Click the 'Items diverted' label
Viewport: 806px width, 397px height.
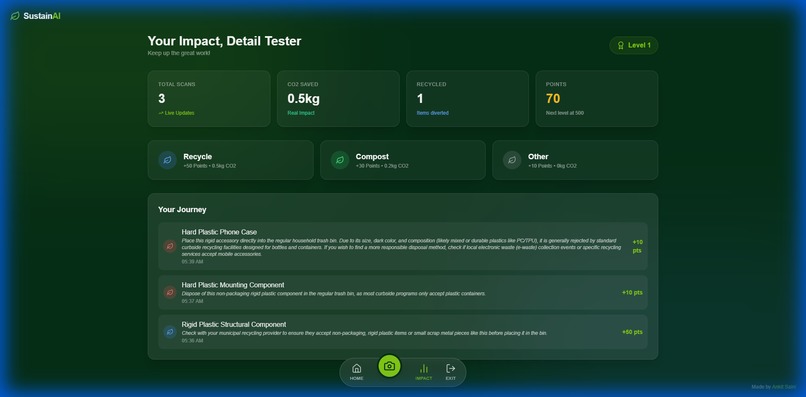click(433, 113)
